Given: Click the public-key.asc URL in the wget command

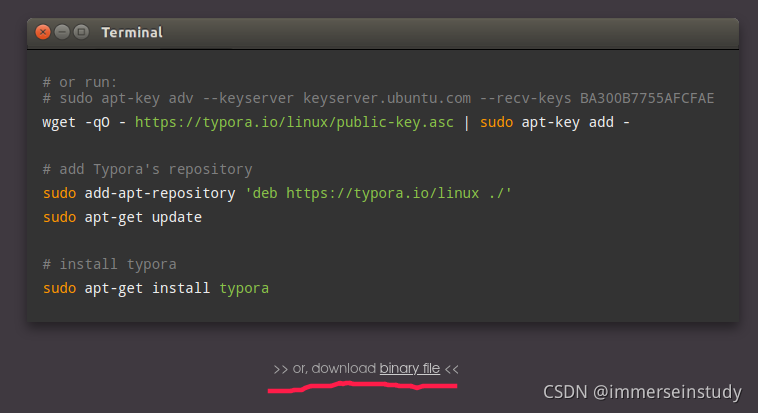Looking at the screenshot, I should coord(294,122).
